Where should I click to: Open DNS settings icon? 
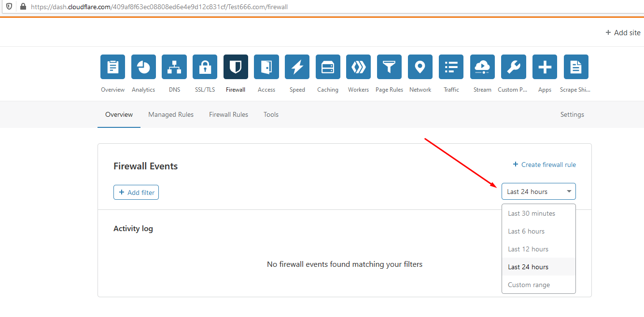[x=174, y=67]
